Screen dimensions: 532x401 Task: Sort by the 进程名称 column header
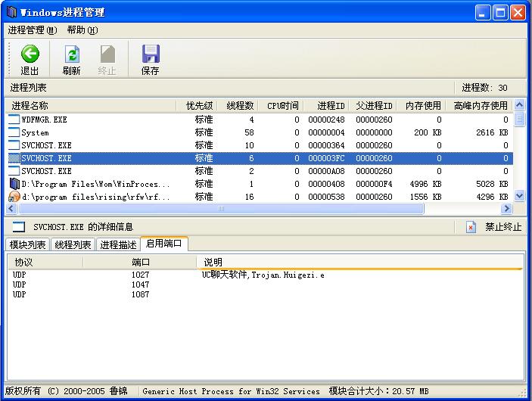(91, 106)
